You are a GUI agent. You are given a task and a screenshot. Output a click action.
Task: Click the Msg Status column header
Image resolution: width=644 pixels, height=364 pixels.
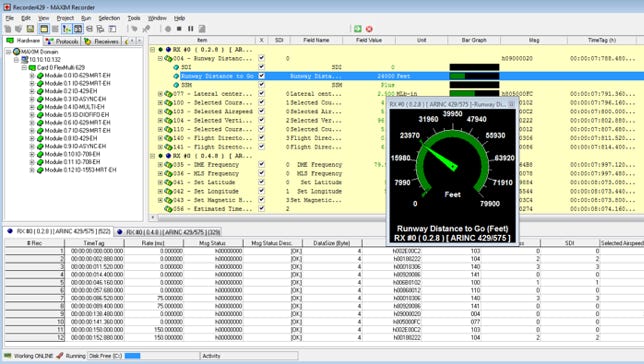[213, 243]
